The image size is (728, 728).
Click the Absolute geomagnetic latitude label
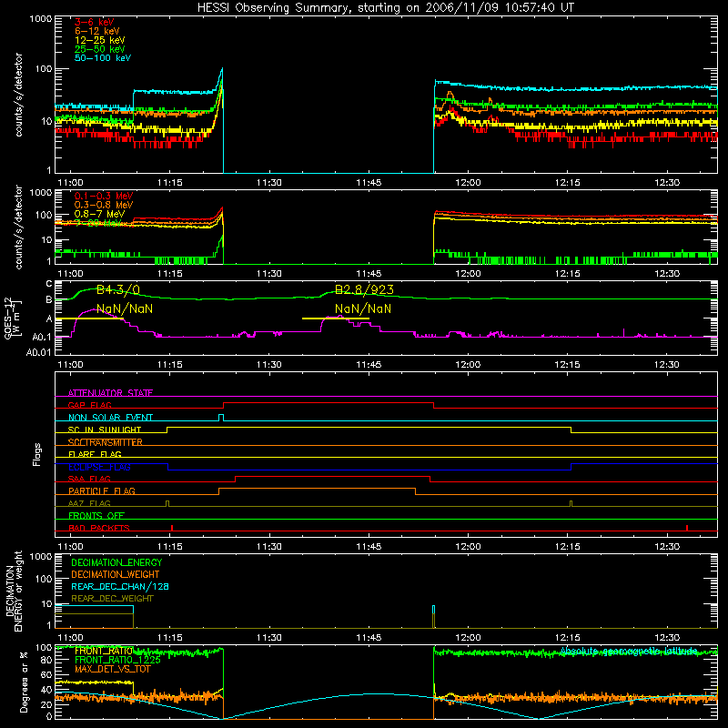click(629, 651)
